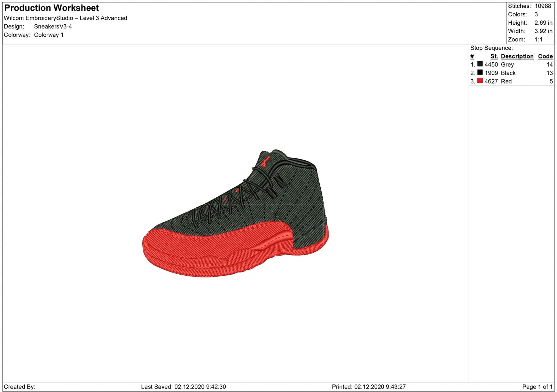557x392 pixels.
Task: Select the black thread color swatch
Action: 480,72
